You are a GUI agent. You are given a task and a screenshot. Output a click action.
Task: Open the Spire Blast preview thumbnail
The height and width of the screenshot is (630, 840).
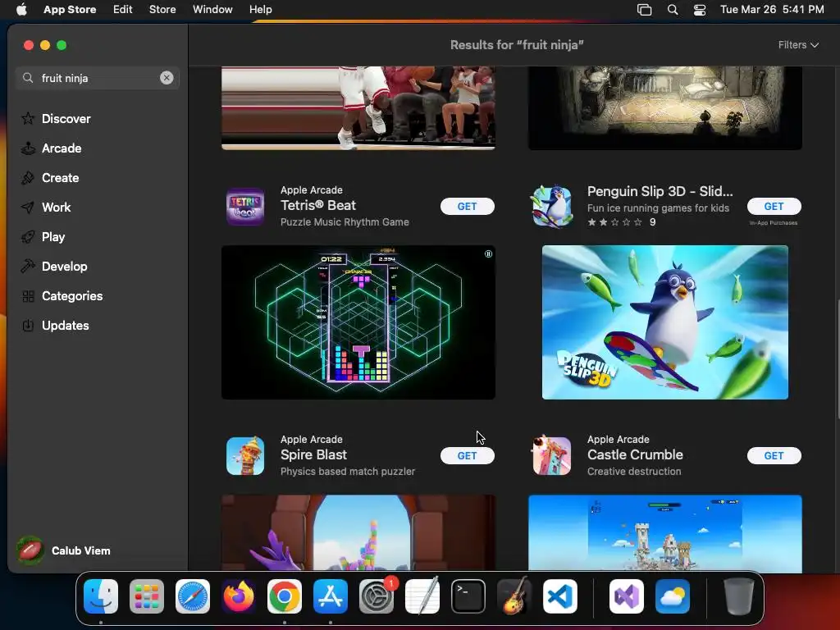click(x=358, y=532)
